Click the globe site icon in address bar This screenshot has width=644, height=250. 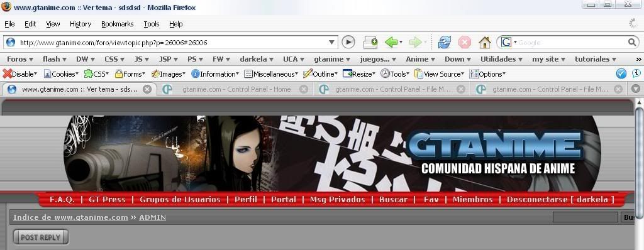(x=11, y=42)
